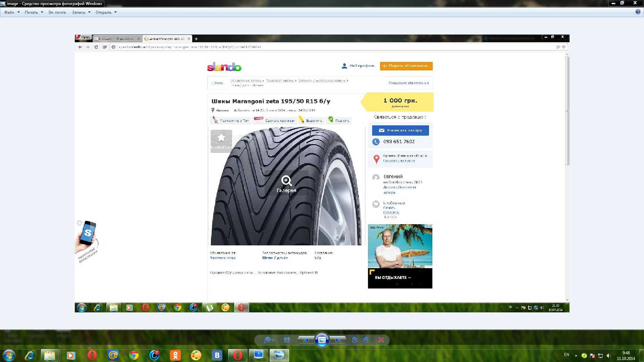Click the Выделить button with yellow marker

pyautogui.click(x=311, y=120)
